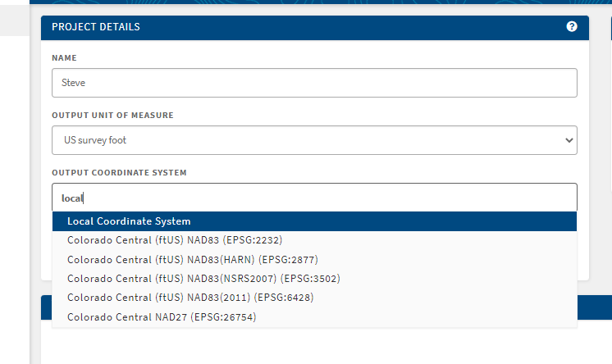Click the Output Unit of Measure label
Screen dimensions: 612x364
pos(112,116)
